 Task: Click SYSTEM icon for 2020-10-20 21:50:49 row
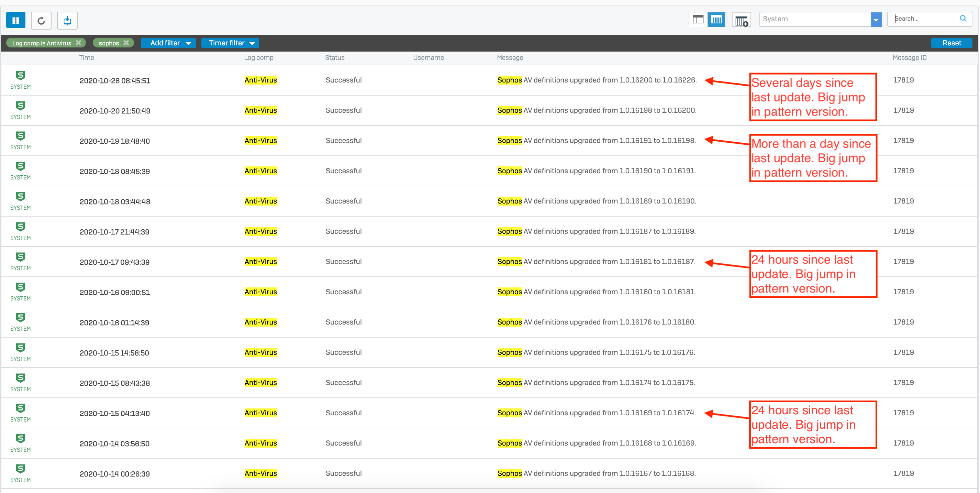click(x=21, y=110)
